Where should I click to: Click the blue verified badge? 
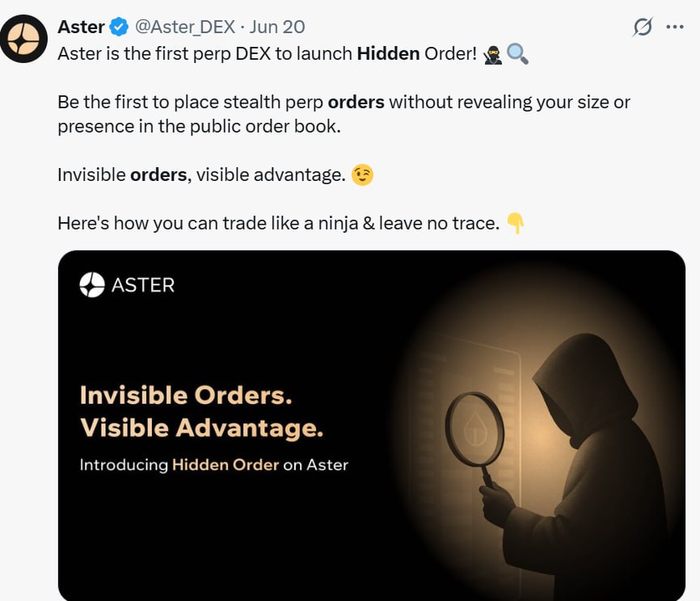click(x=119, y=27)
